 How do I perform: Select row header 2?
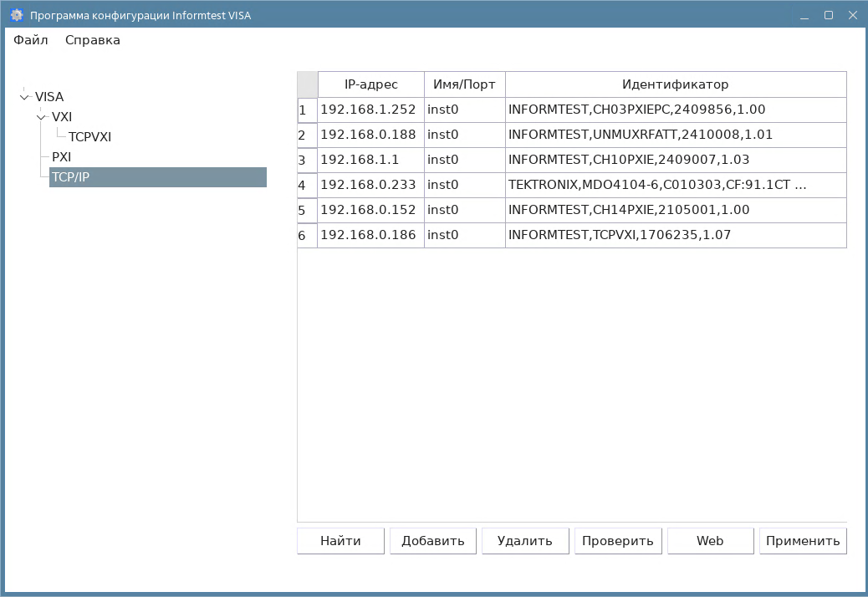click(307, 135)
